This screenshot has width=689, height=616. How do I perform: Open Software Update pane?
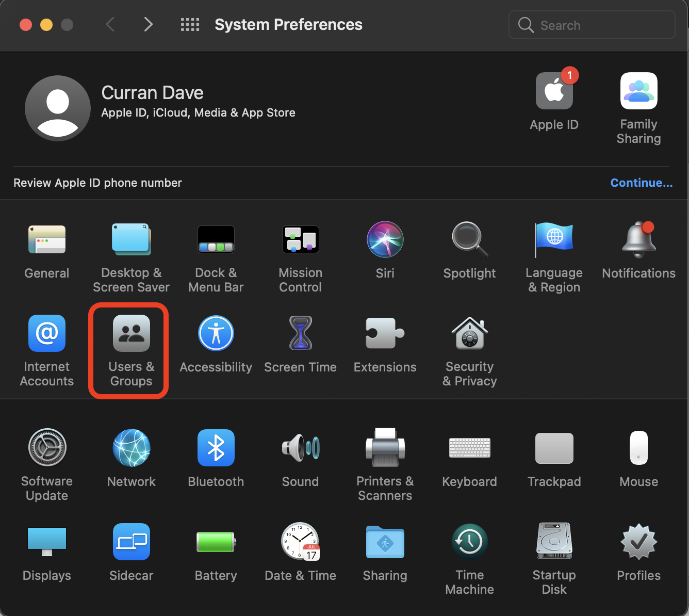click(47, 448)
